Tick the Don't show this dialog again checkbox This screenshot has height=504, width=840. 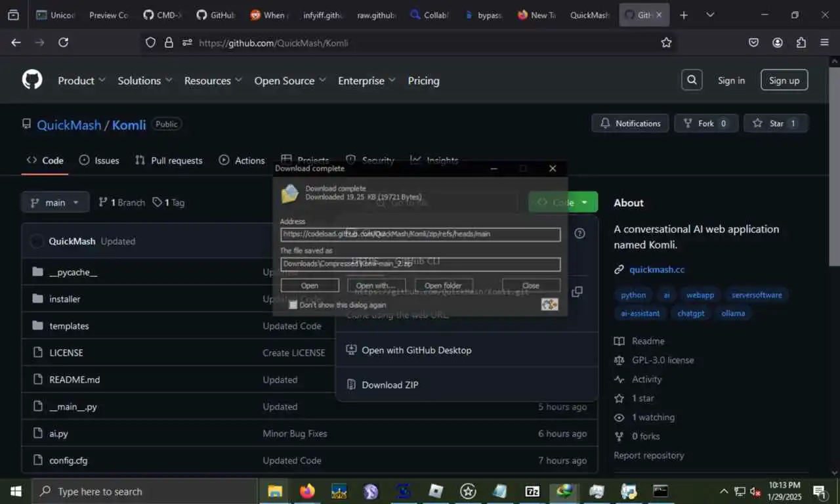[293, 305]
